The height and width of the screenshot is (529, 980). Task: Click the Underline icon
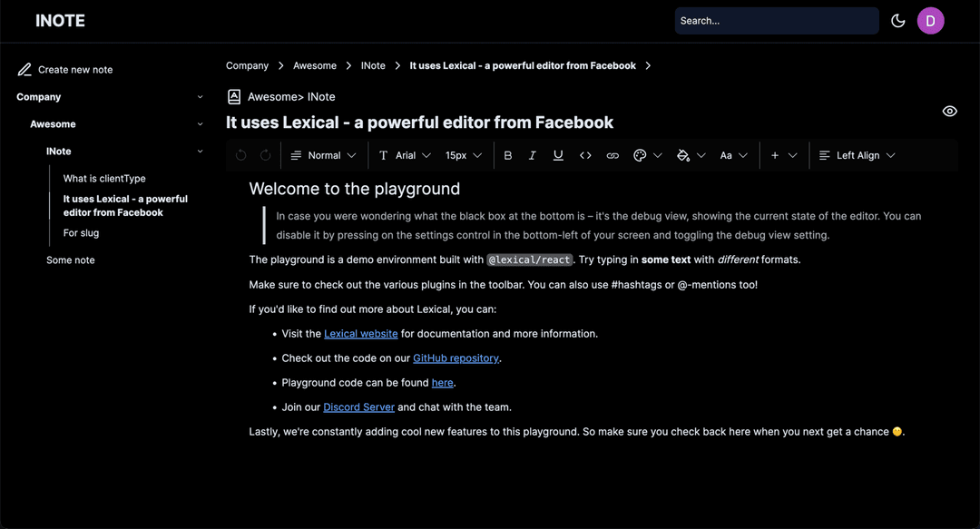pos(558,155)
